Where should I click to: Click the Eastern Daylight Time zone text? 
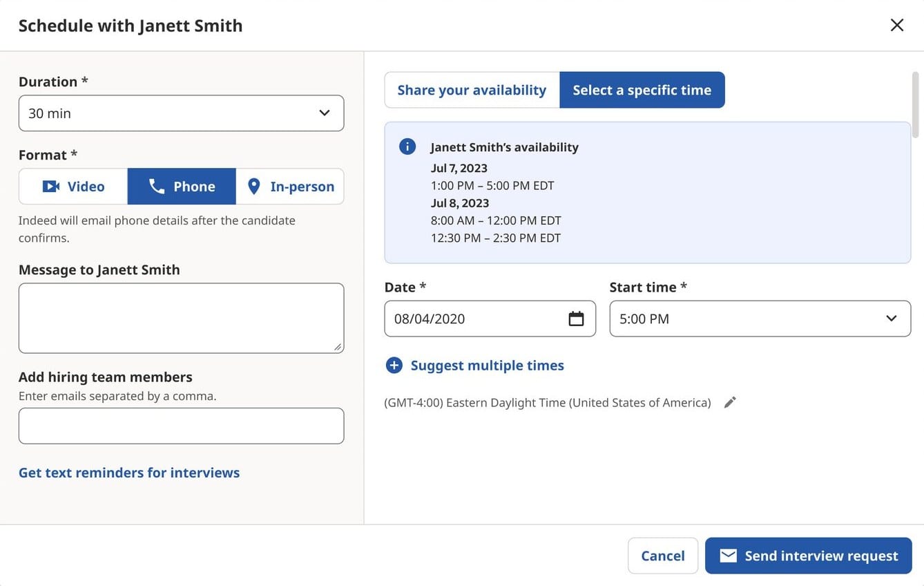[x=548, y=403]
